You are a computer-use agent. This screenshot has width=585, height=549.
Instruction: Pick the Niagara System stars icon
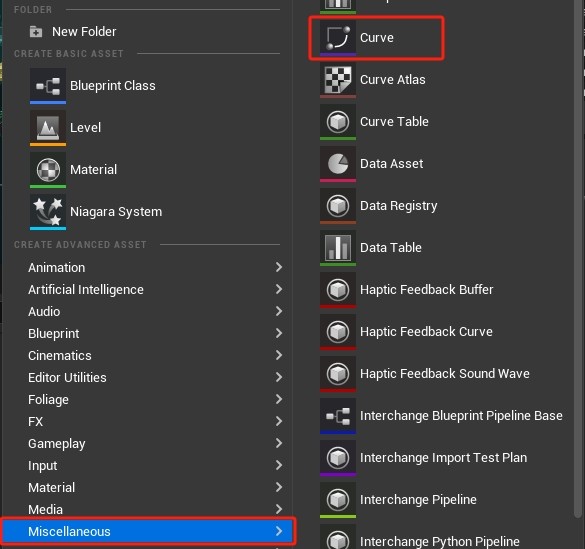click(x=48, y=211)
